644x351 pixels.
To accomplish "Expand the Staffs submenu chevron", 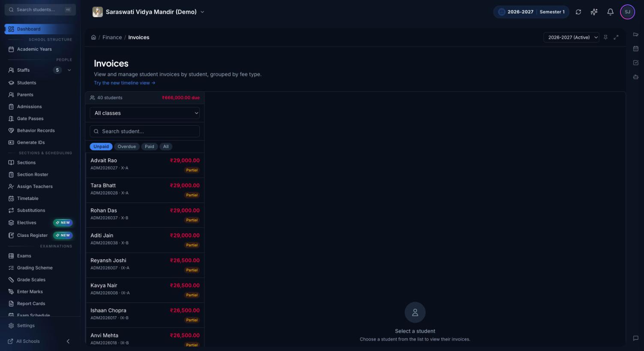I will [69, 70].
